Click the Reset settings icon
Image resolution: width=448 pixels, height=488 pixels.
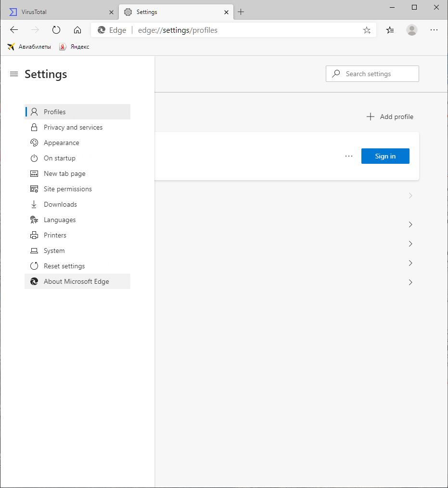pos(34,265)
